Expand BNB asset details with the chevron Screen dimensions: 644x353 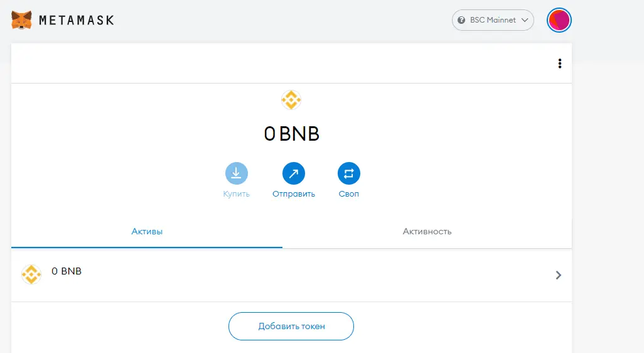tap(558, 275)
